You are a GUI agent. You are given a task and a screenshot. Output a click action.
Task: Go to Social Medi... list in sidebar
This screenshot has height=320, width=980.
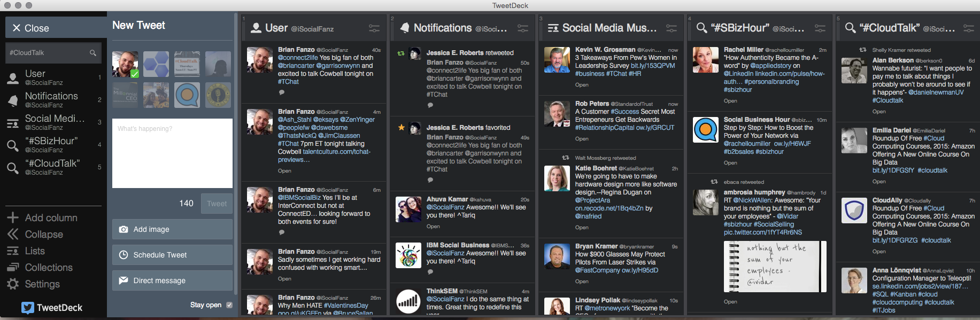[x=53, y=122]
